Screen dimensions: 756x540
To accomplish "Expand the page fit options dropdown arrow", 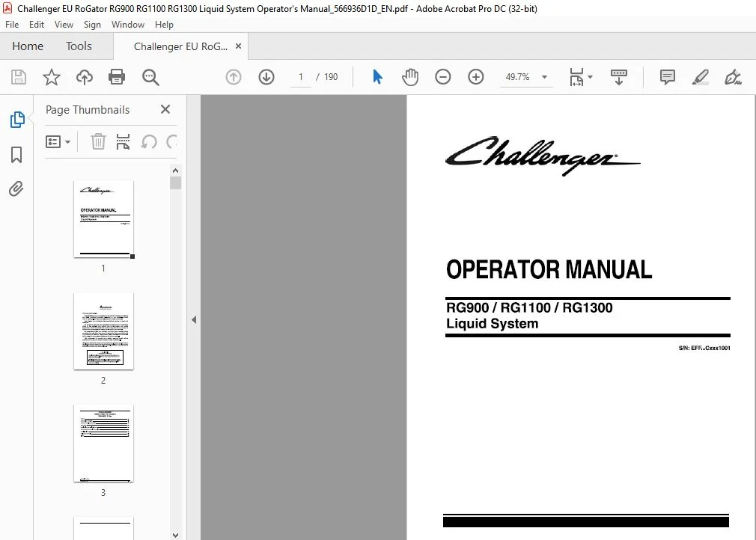I will [x=590, y=77].
